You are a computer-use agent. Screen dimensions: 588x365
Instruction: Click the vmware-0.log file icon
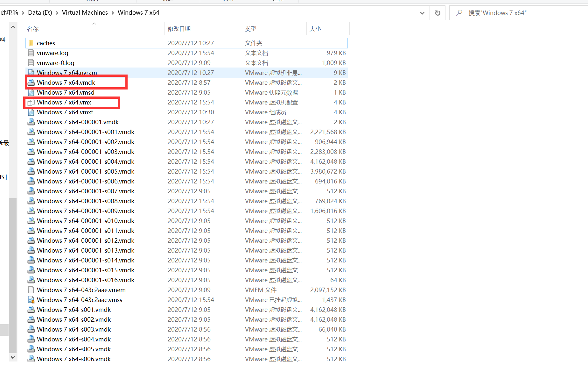coord(31,63)
